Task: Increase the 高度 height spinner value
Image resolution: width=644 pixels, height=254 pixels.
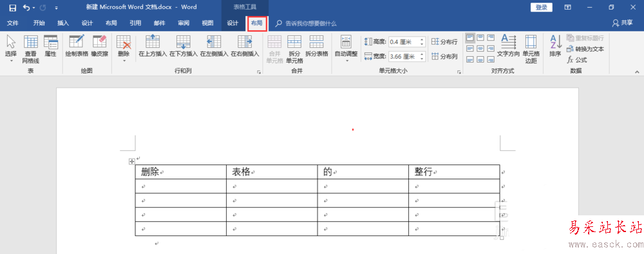Action: pos(422,39)
